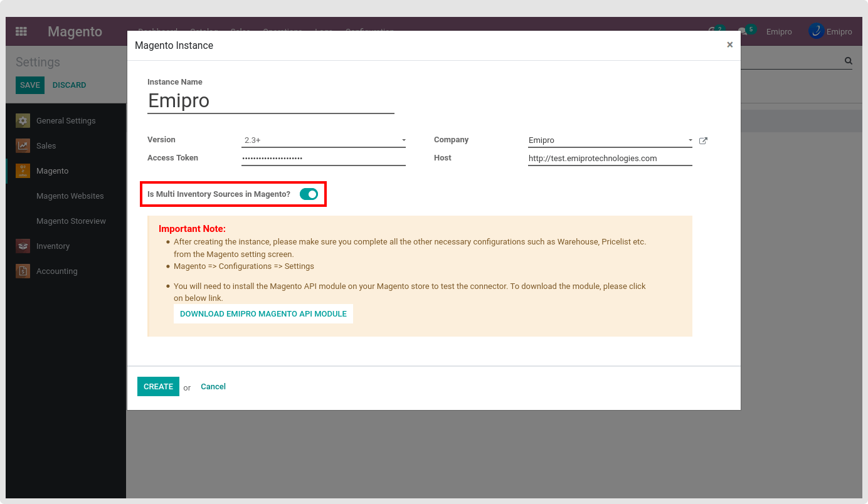This screenshot has height=504, width=868.
Task: Click the 'Settings' page heading
Action: pos(38,62)
